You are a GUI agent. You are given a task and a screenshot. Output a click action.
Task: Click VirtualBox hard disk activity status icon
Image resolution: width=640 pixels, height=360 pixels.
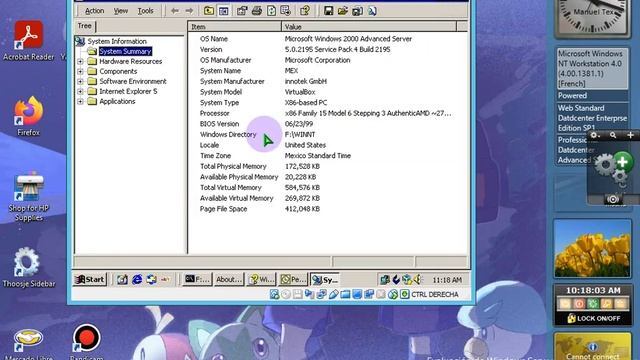[274, 294]
